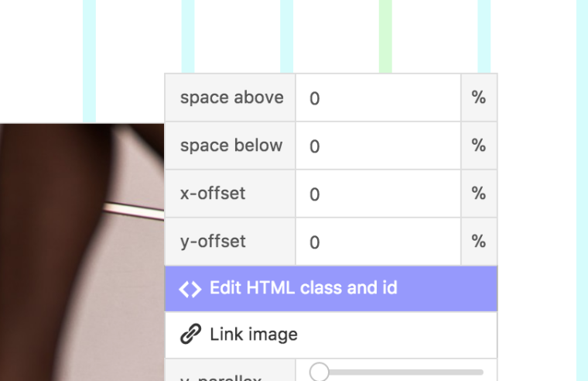
Task: Click the percent unit beside space below
Action: point(479,146)
